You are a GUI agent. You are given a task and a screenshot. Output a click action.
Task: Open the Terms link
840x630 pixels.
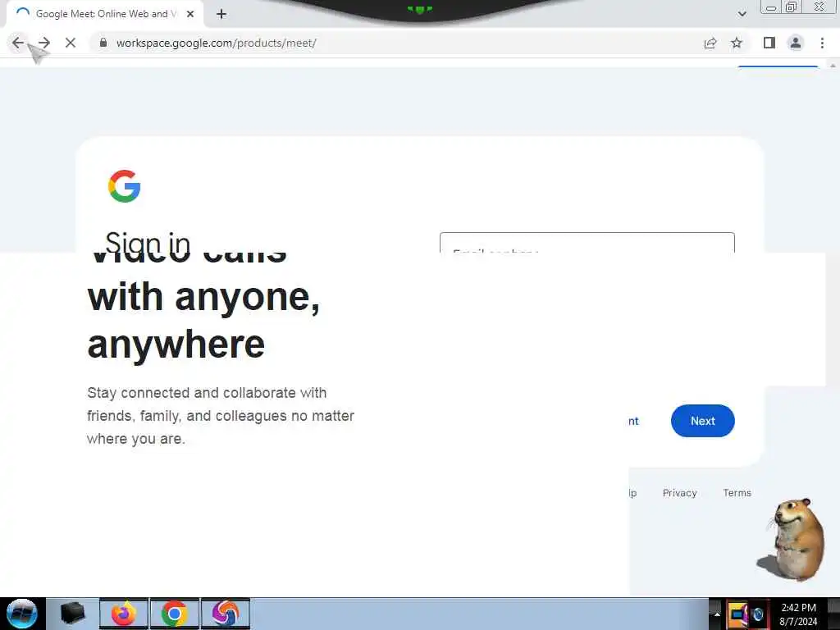point(737,493)
